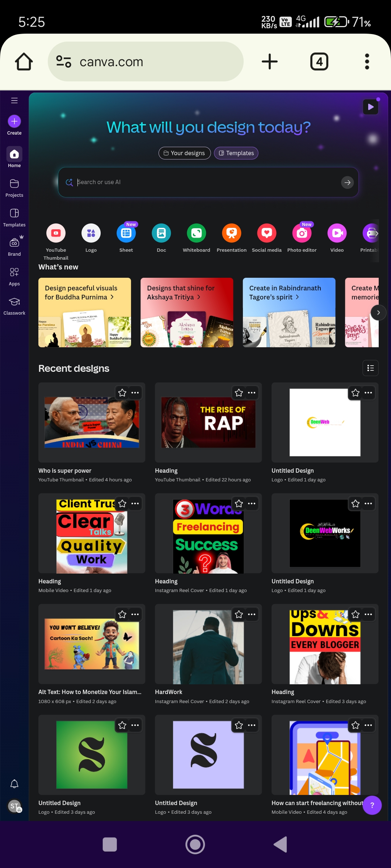Star the Cartoon Ka Sach design
The image size is (391, 868).
pos(122,614)
